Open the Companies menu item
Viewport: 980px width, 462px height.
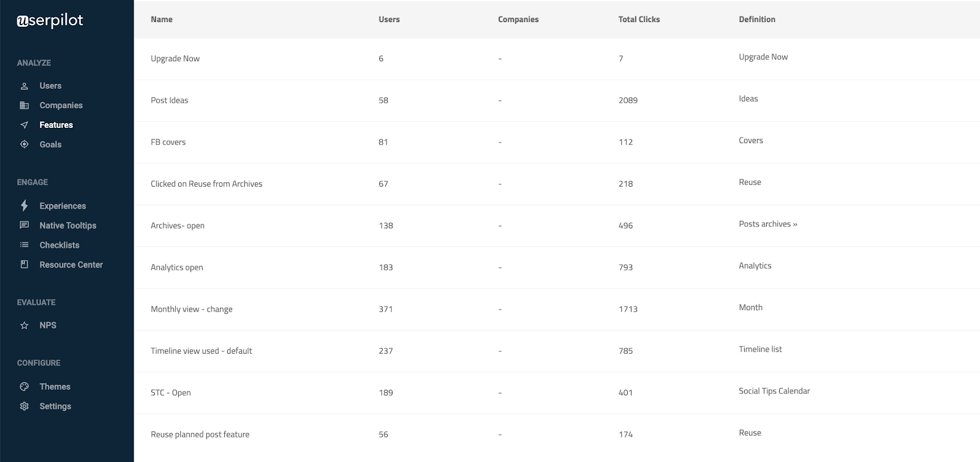pyautogui.click(x=61, y=105)
